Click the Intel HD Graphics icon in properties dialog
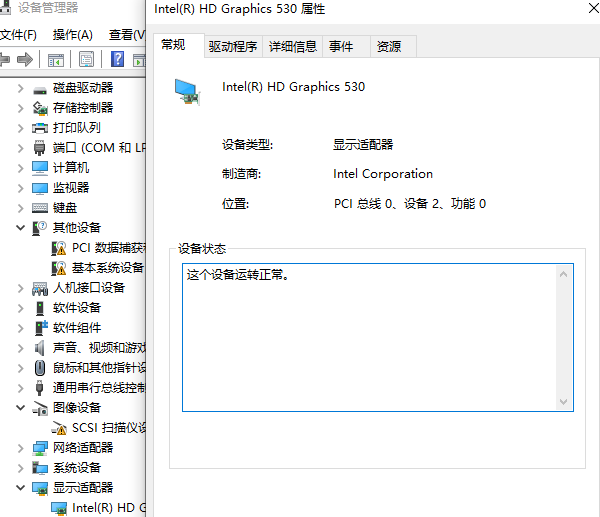This screenshot has width=600, height=517. 187,92
